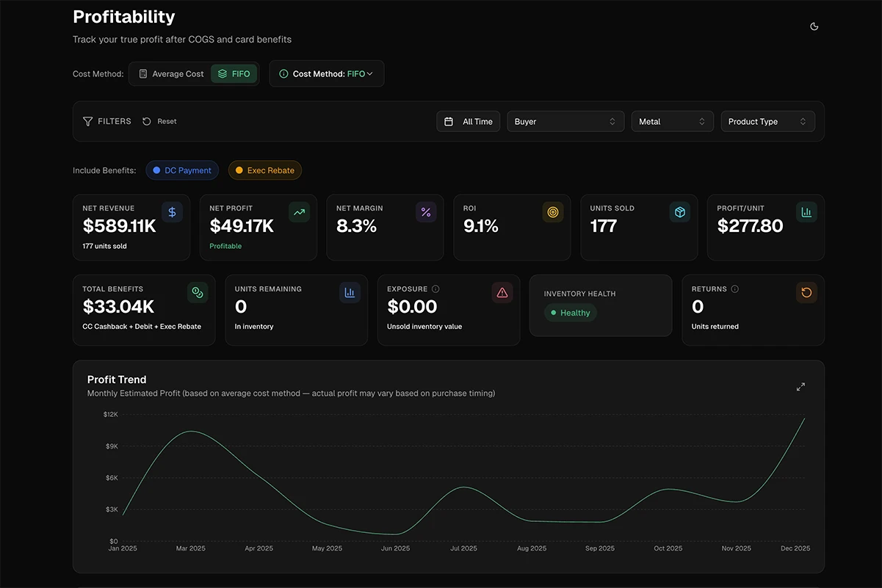
Task: Select the FIFO cost method tab
Action: [234, 73]
